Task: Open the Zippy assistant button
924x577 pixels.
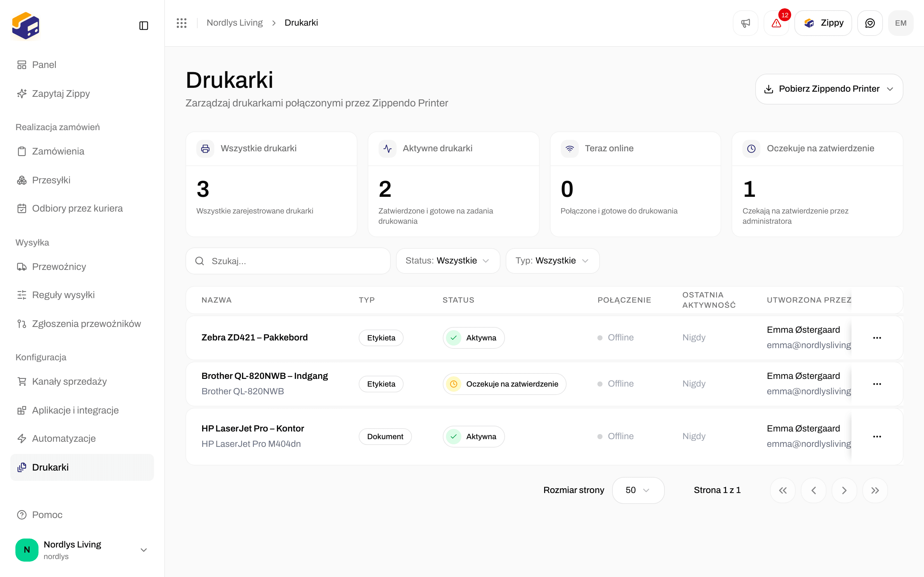Action: pos(823,23)
